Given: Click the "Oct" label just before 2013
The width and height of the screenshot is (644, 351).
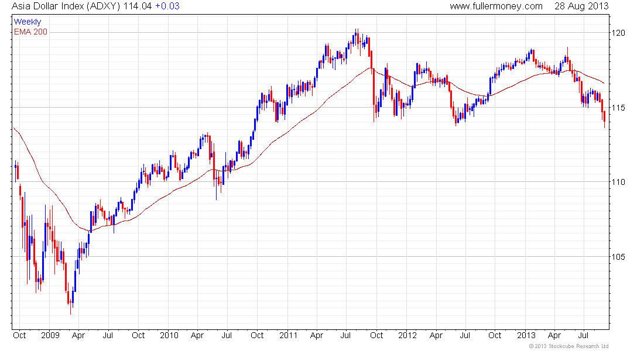Looking at the screenshot, I should coord(495,335).
